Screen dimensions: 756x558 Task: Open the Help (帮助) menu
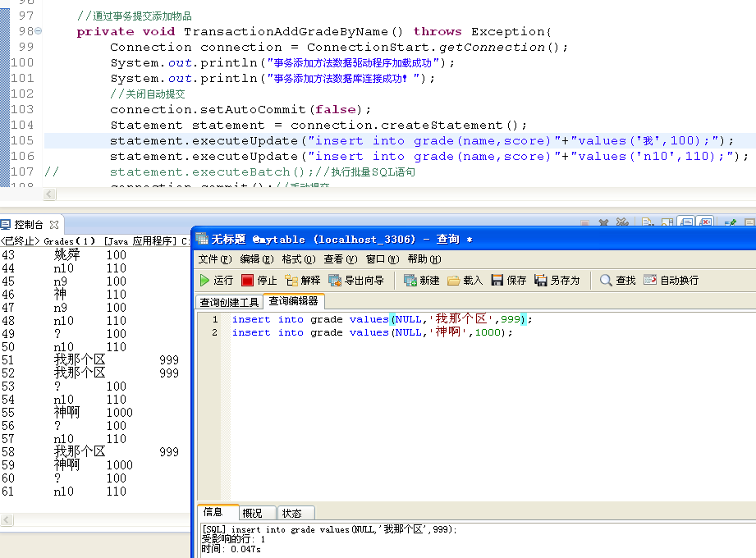[x=424, y=259]
